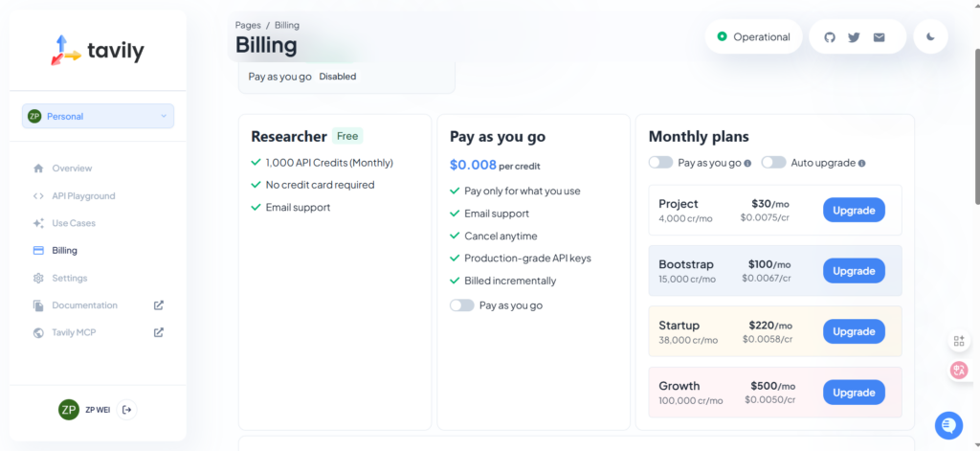Toggle Pay as you go below Billed incrementally
Image resolution: width=980 pixels, height=451 pixels.
[461, 305]
